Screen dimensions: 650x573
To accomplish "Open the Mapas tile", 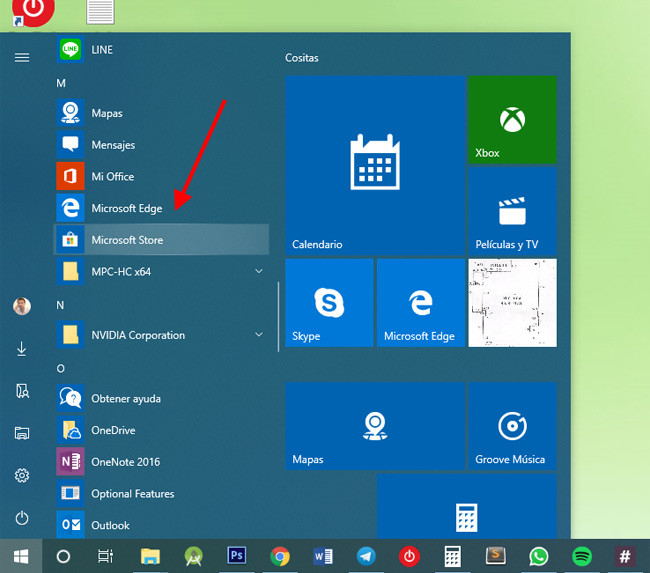I will pyautogui.click(x=375, y=426).
